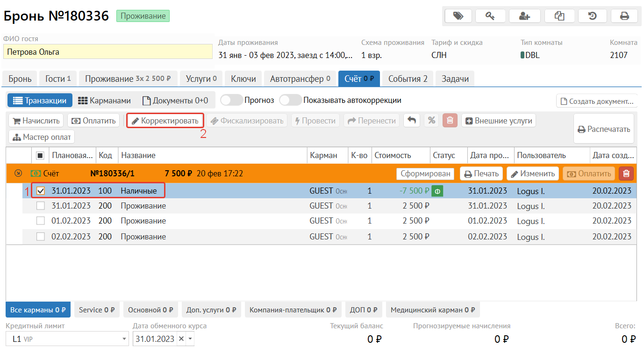Image resolution: width=644 pixels, height=354 pixels.
Task: Click the key icon button
Action: point(490,16)
